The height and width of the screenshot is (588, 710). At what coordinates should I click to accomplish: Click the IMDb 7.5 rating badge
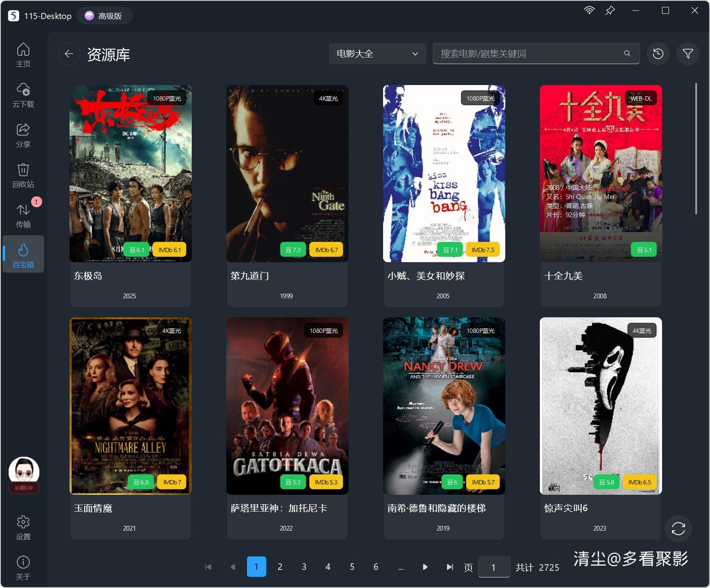(x=483, y=250)
